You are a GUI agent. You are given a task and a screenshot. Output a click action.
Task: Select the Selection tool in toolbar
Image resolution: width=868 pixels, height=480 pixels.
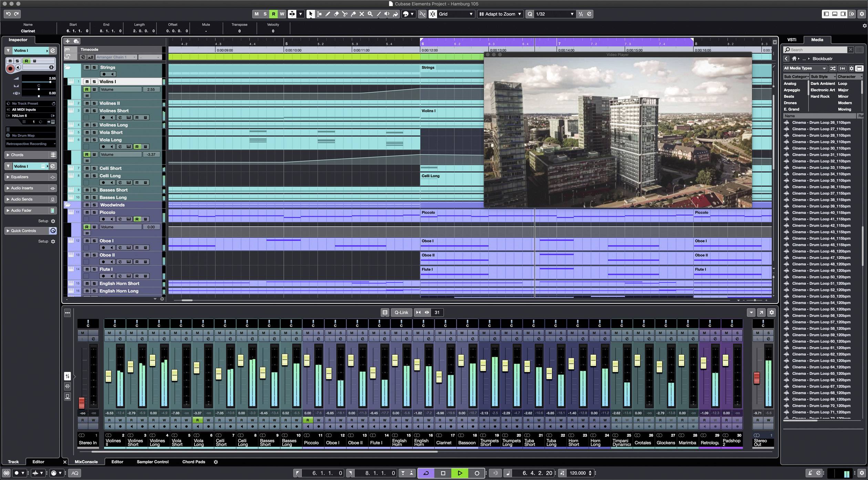pyautogui.click(x=310, y=14)
